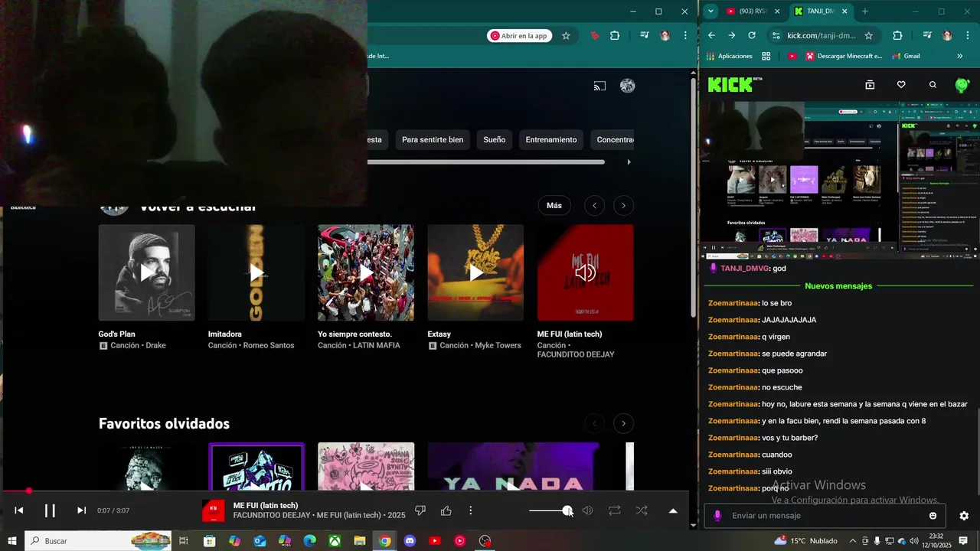The image size is (980, 551).
Task: Select the Concentrarse mood chip
Action: pos(612,139)
